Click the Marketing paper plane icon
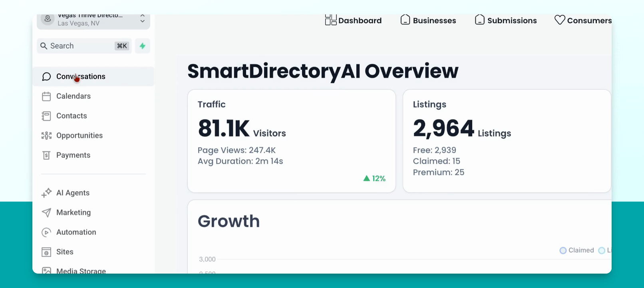This screenshot has width=644, height=288. [x=46, y=212]
